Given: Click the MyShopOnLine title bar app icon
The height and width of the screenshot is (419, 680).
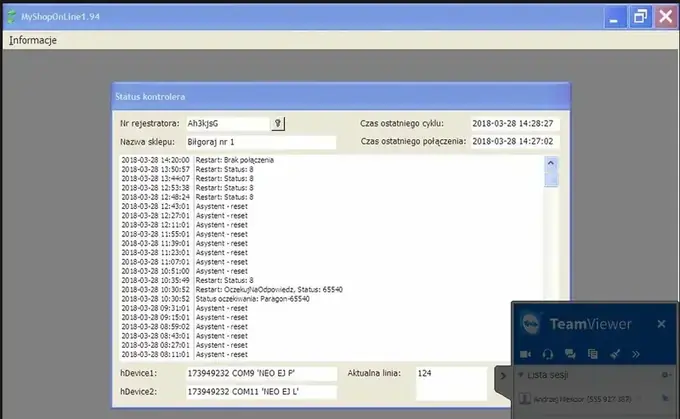Looking at the screenshot, I should (x=12, y=16).
